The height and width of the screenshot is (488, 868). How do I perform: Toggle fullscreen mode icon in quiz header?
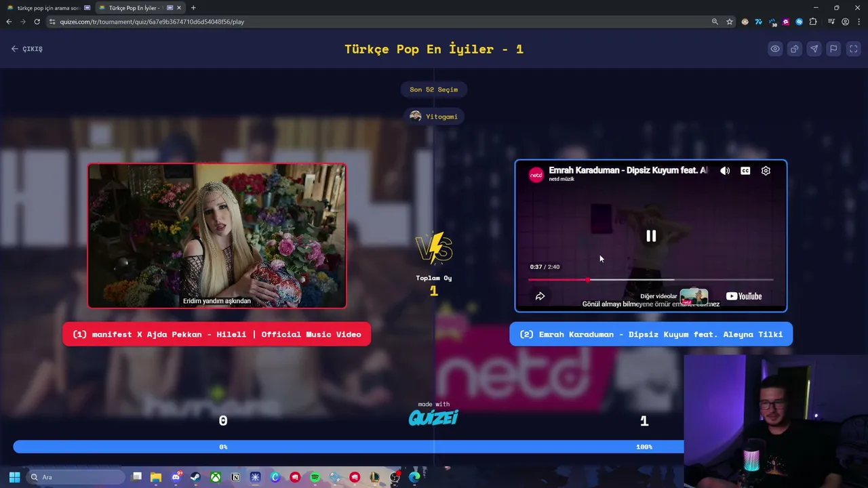(x=854, y=49)
